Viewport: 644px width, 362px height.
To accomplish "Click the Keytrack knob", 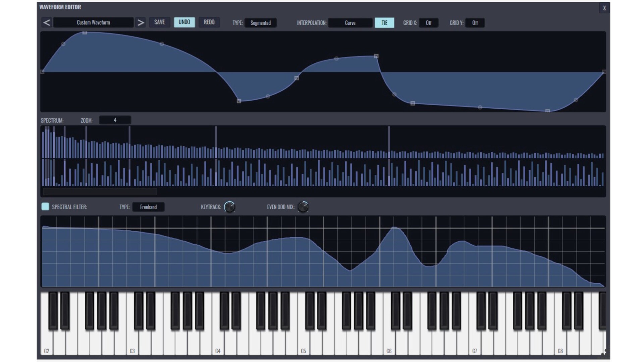I will (x=229, y=207).
